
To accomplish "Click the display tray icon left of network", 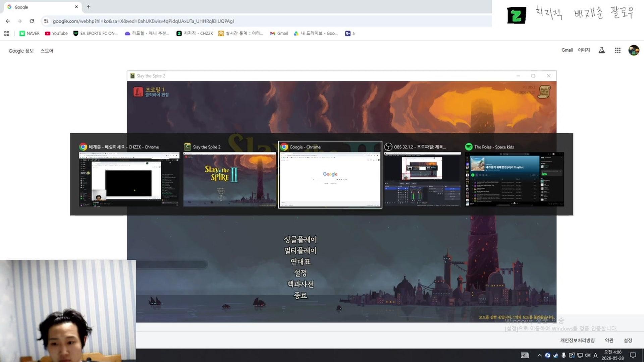I will point(572,355).
